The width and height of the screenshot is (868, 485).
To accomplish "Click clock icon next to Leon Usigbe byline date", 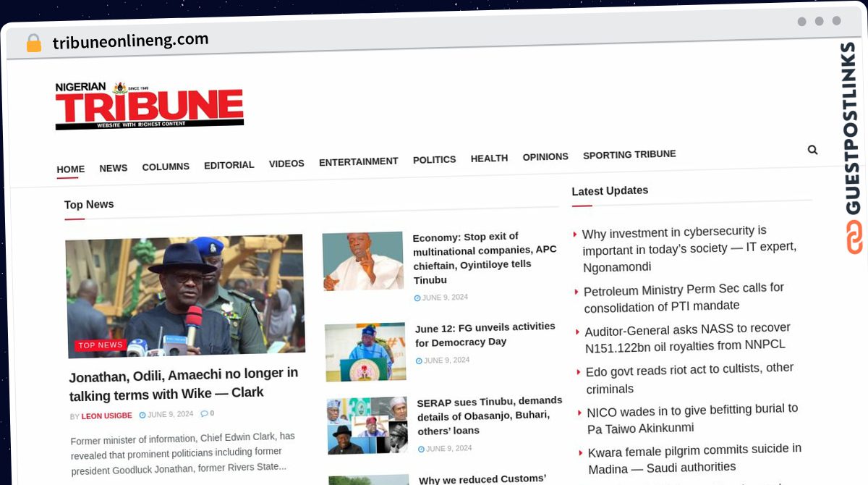I will [142, 415].
